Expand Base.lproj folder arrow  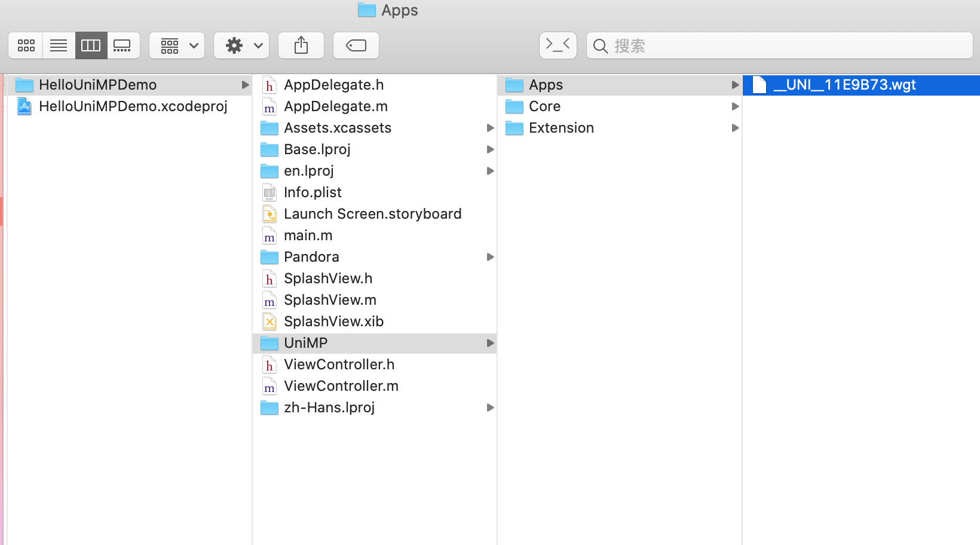click(x=490, y=149)
